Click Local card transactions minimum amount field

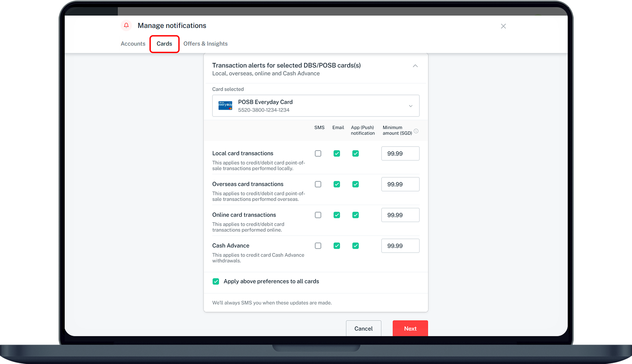400,154
